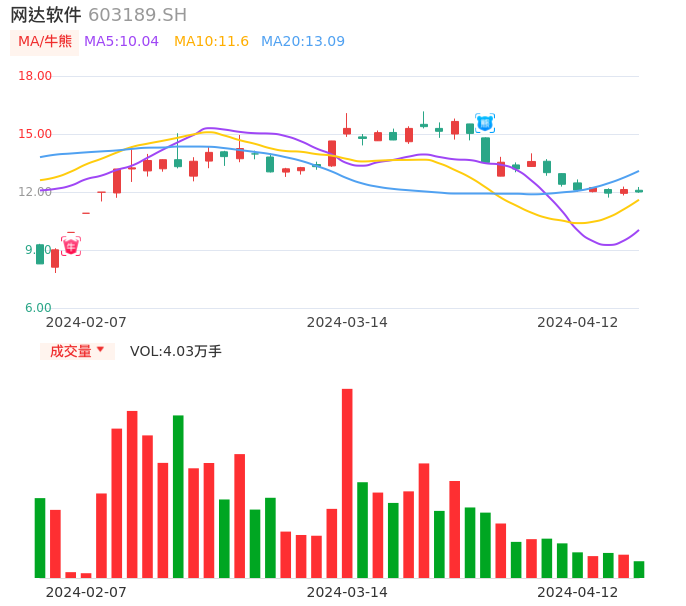Click the 2024-02-07 date under price chart
The image size is (686, 606).
(x=86, y=322)
